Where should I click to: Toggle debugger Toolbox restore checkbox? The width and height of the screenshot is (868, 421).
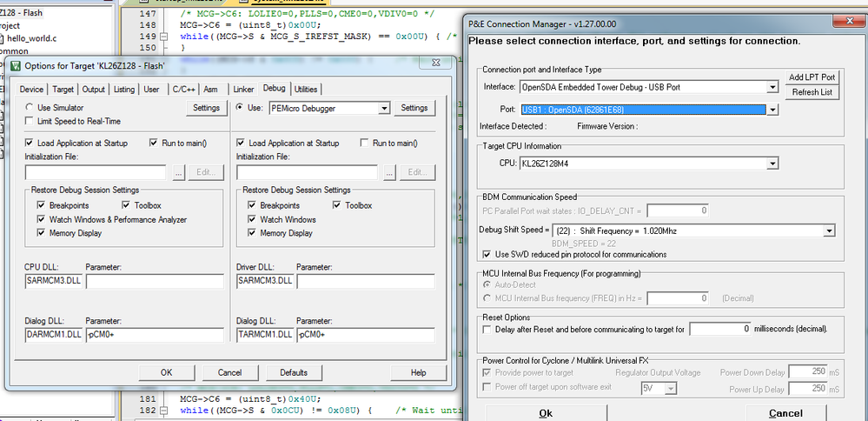point(336,205)
